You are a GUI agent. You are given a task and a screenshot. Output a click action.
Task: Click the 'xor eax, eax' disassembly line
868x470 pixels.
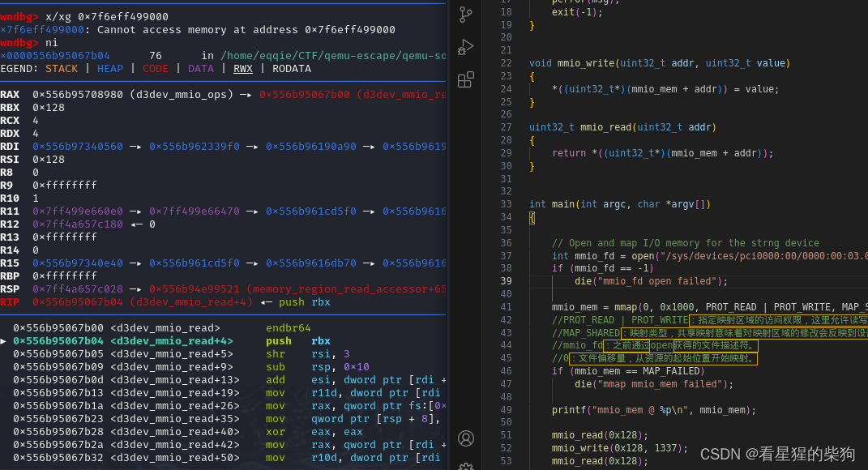tap(188, 432)
